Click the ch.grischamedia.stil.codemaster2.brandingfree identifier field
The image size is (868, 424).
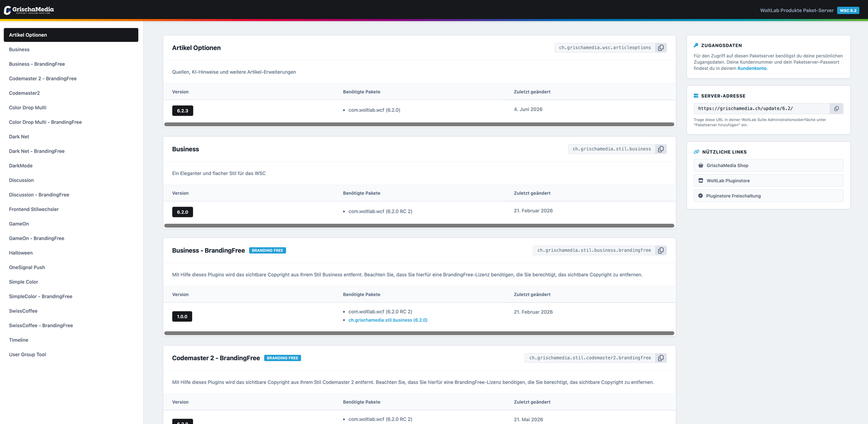tap(590, 358)
